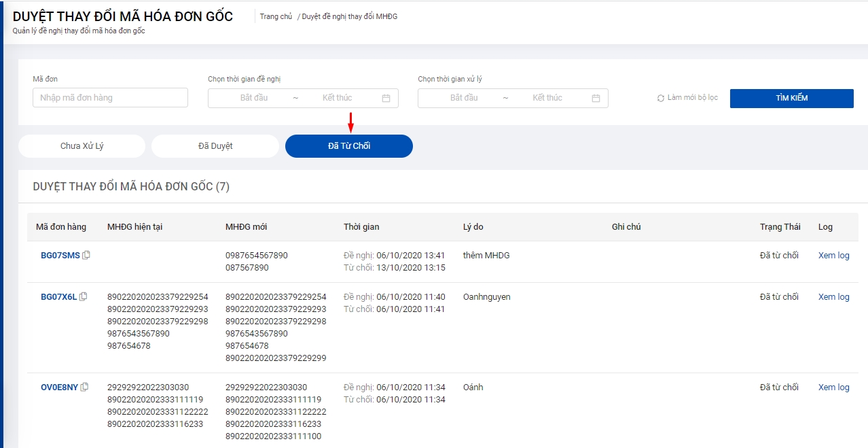This screenshot has height=448, width=868.
Task: Click calendar icon in processing time range
Action: click(596, 98)
